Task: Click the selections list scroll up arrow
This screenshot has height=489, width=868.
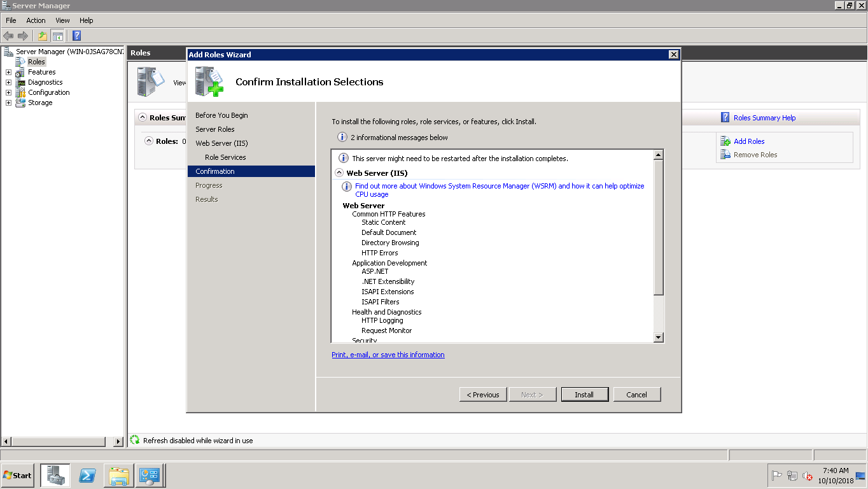Action: pyautogui.click(x=659, y=155)
